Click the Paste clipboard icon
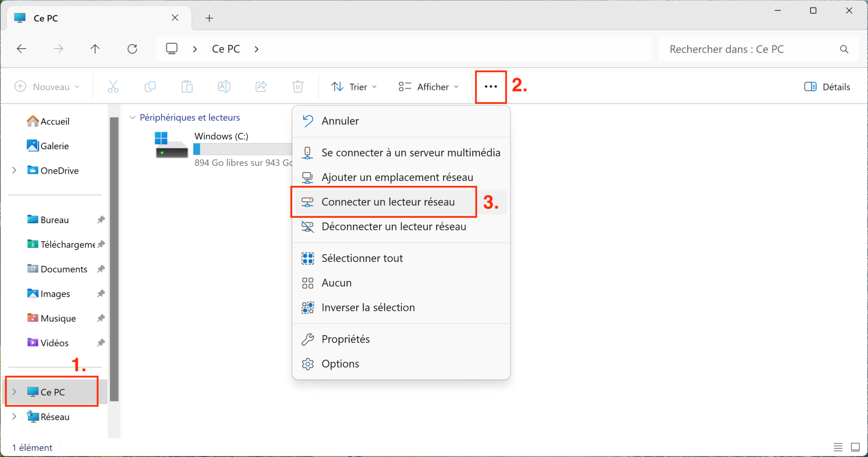 click(187, 87)
